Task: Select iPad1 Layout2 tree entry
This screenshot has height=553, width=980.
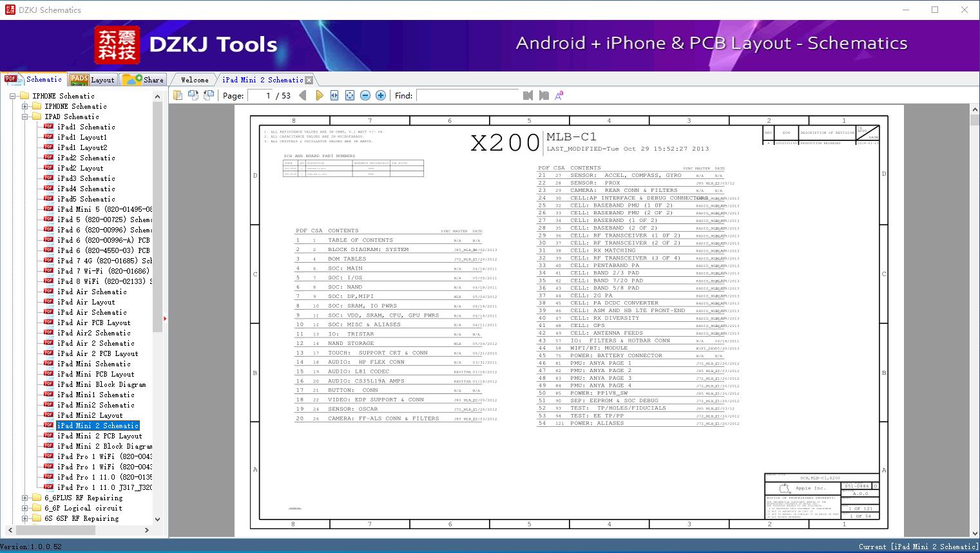Action: (x=82, y=147)
